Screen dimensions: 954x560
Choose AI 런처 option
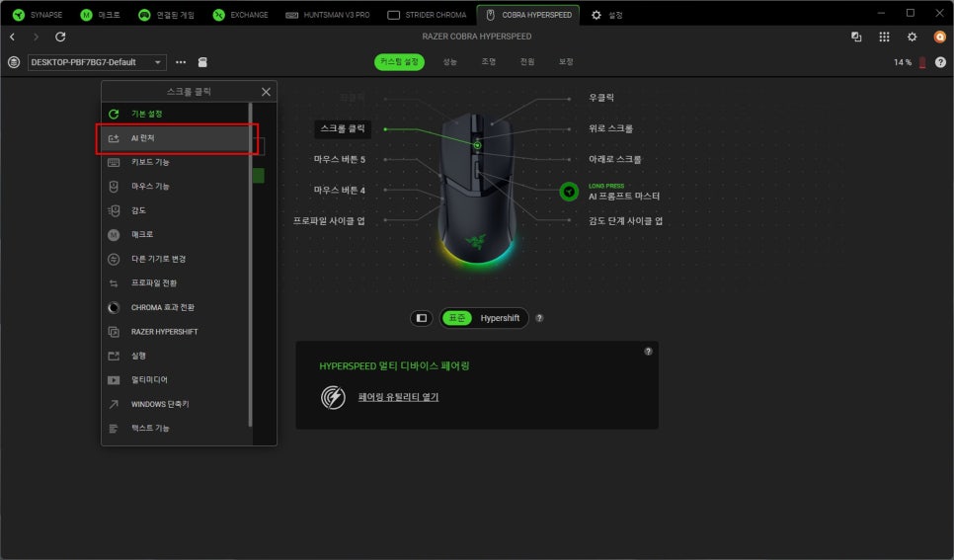click(175, 138)
